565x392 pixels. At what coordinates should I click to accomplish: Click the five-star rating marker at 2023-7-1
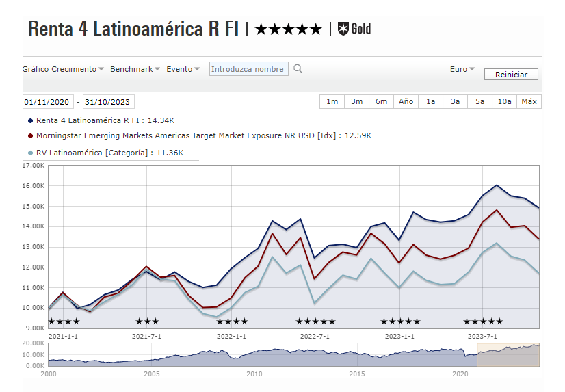coord(483,322)
